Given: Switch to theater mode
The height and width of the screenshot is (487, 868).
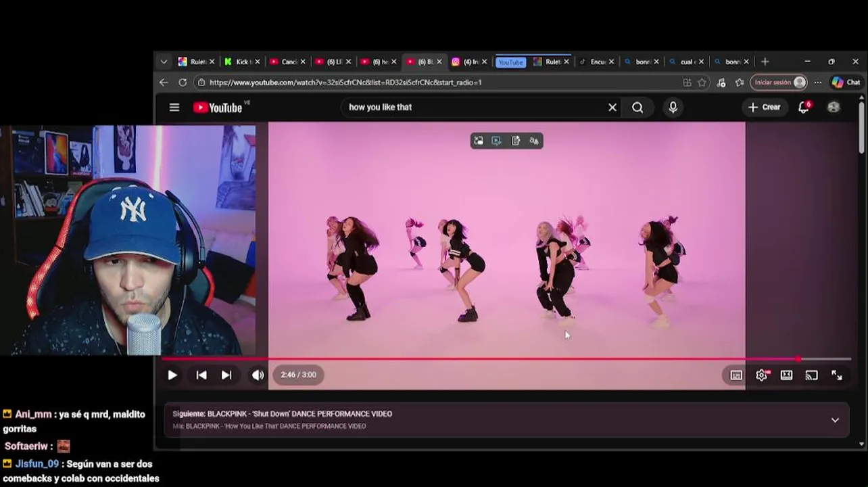Looking at the screenshot, I should [786, 375].
